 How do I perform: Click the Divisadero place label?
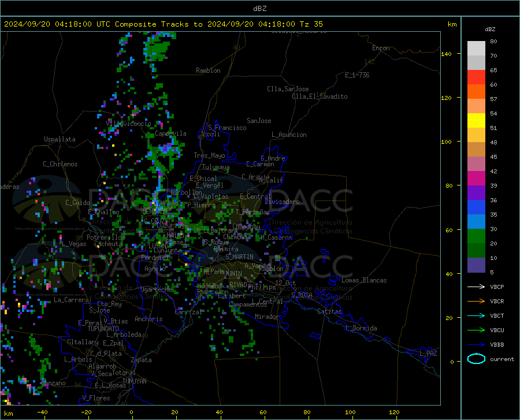click(x=282, y=202)
